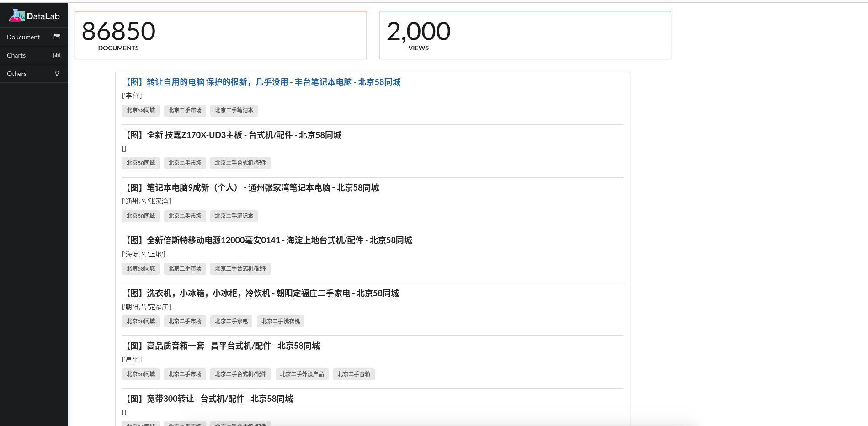The image size is (868, 426).
Task: Click the Others lightbulb icon in sidebar
Action: [57, 74]
